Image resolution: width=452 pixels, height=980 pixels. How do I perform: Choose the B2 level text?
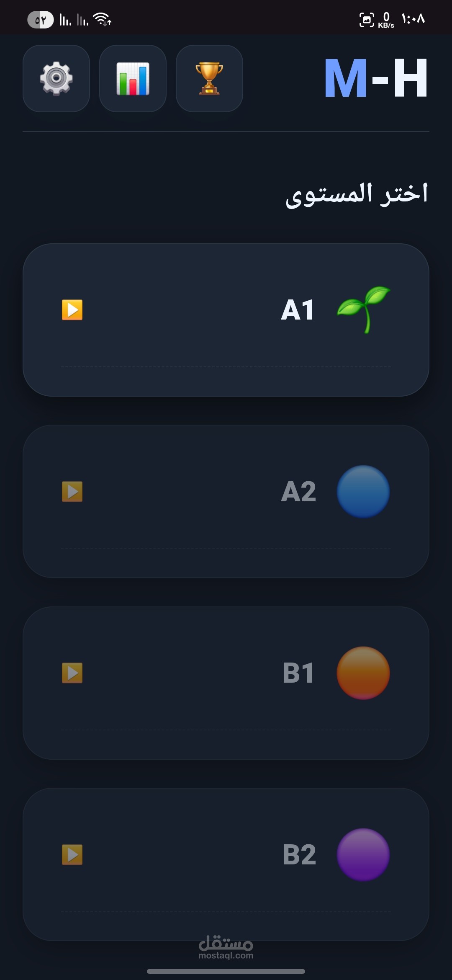[x=299, y=854]
